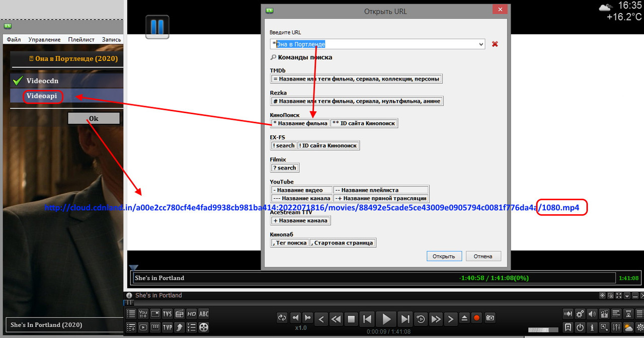Click the Открыть button
Image resolution: width=644 pixels, height=338 pixels.
pyautogui.click(x=444, y=256)
